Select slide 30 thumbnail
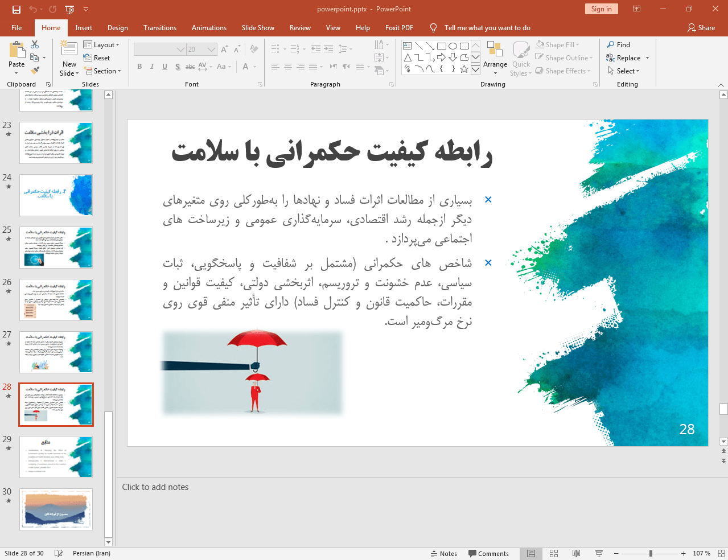728x560 pixels. click(x=56, y=509)
